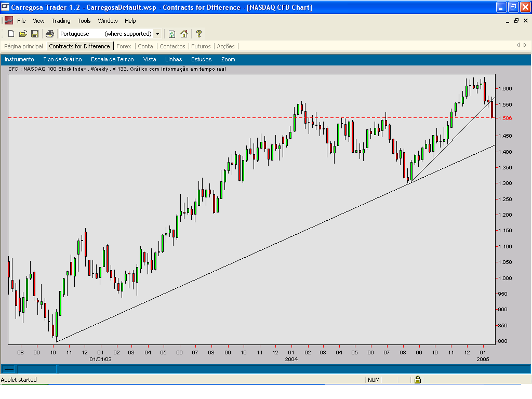
Task: Open the Tipo de Gráfico chart menu
Action: [x=62, y=59]
